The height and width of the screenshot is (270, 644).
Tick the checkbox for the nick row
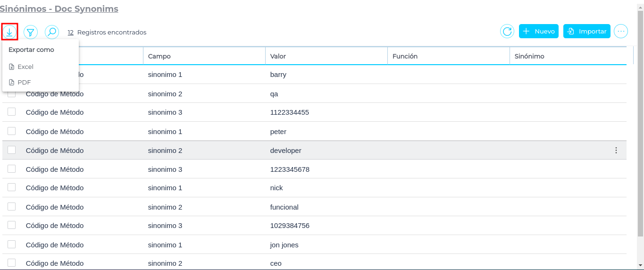click(x=12, y=187)
